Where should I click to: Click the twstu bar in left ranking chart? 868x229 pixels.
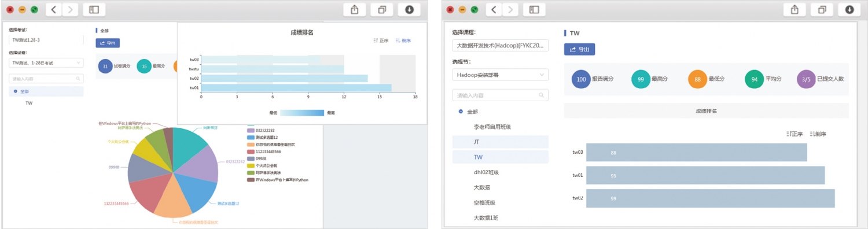273,69
